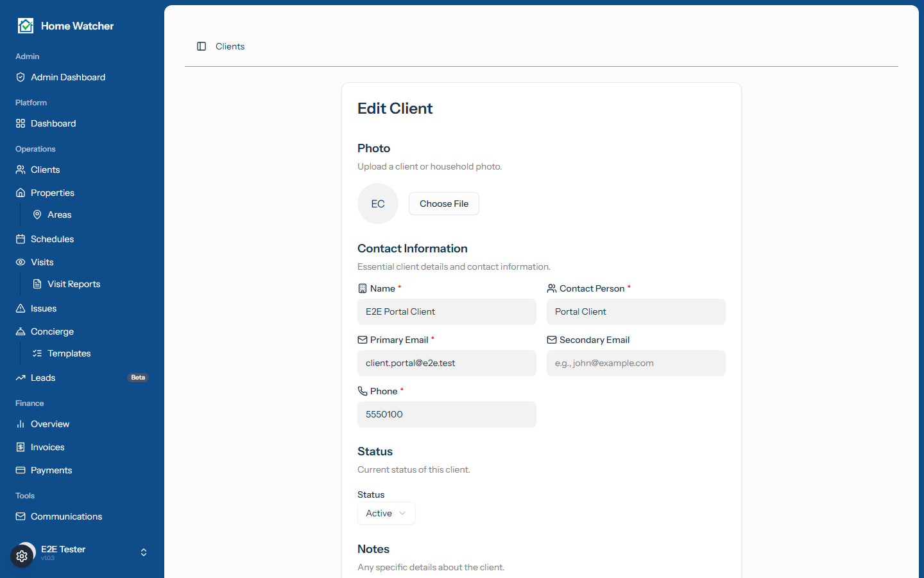Click the Invoices receipt icon
The height and width of the screenshot is (578, 924).
pos(21,447)
